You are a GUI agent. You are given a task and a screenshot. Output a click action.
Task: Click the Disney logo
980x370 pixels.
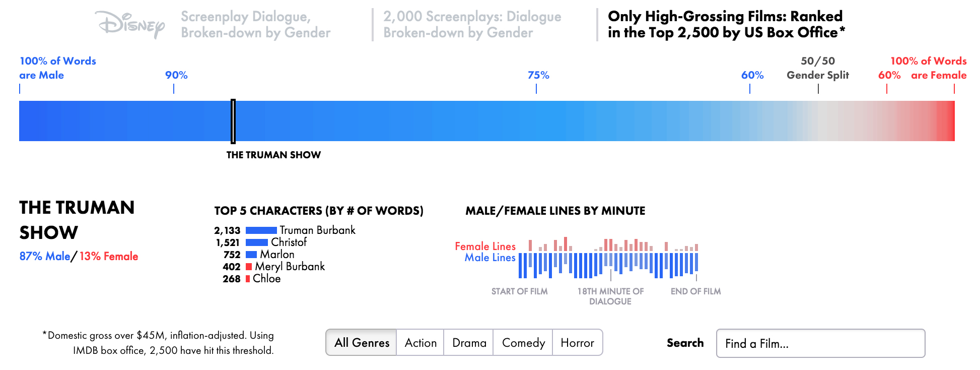click(131, 24)
